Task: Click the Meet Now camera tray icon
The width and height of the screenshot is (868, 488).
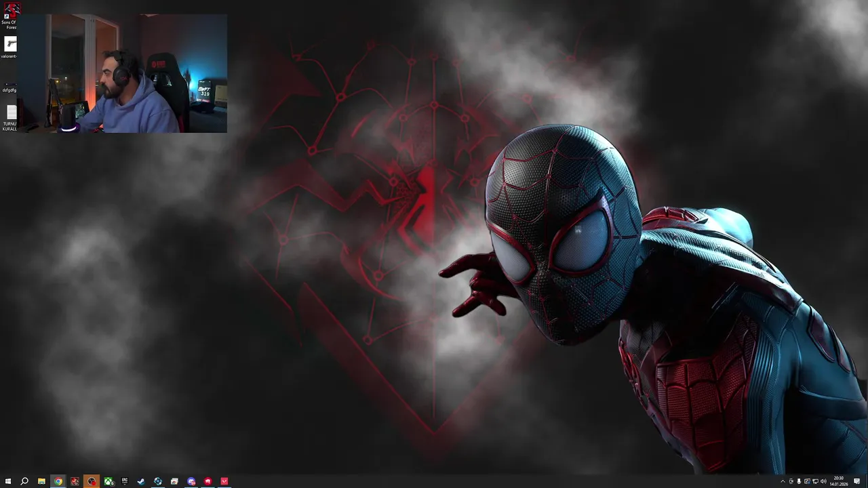Action: click(x=791, y=481)
